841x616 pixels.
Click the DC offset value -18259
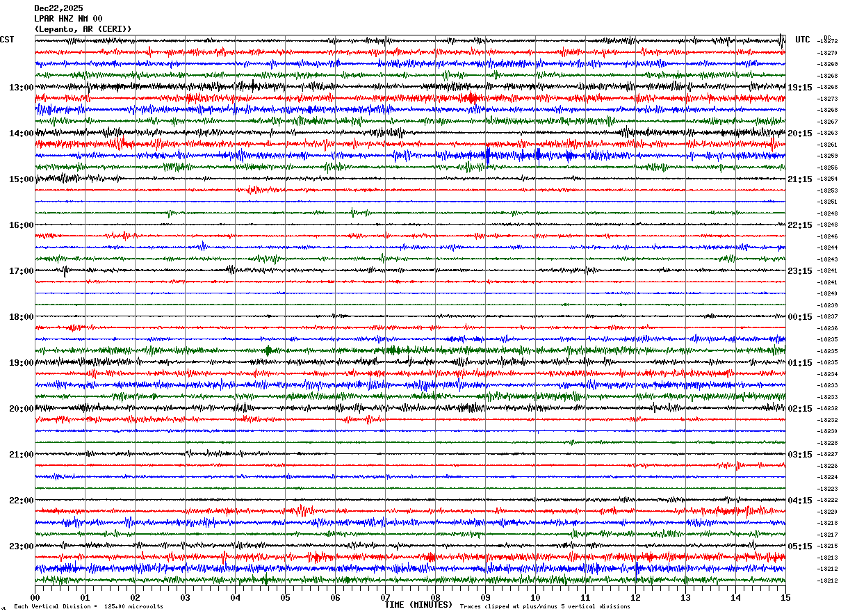pyautogui.click(x=828, y=156)
